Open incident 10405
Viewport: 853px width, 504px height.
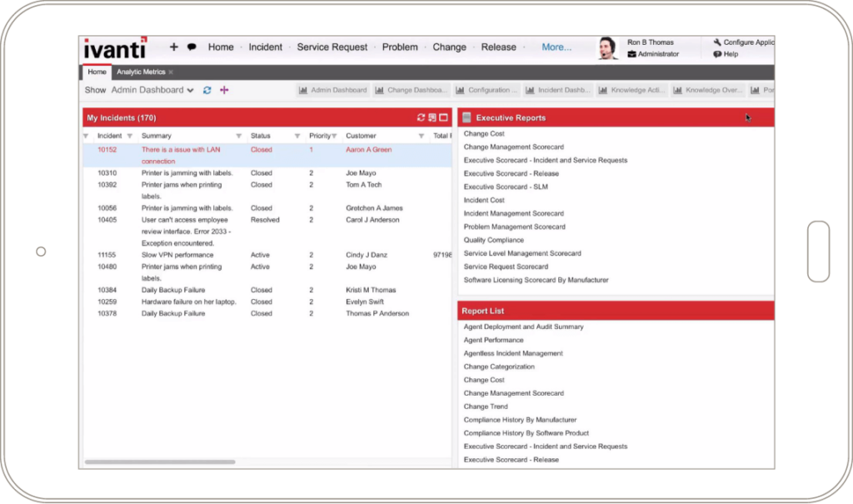(107, 220)
